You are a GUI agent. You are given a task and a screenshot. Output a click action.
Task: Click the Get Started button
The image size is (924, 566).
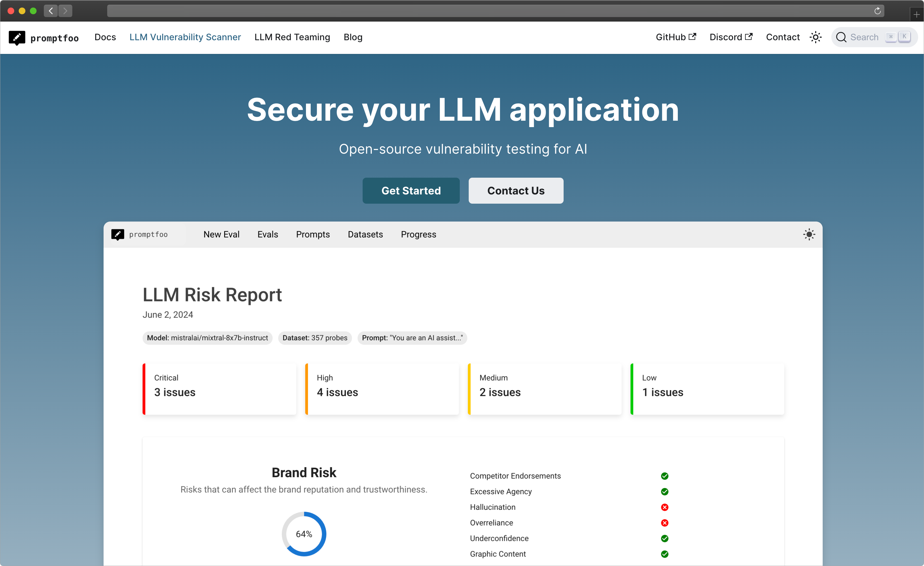(x=411, y=191)
